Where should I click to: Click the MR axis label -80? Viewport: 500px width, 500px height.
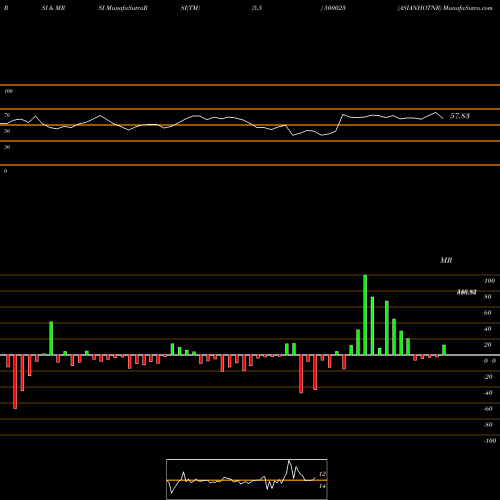coord(488,425)
